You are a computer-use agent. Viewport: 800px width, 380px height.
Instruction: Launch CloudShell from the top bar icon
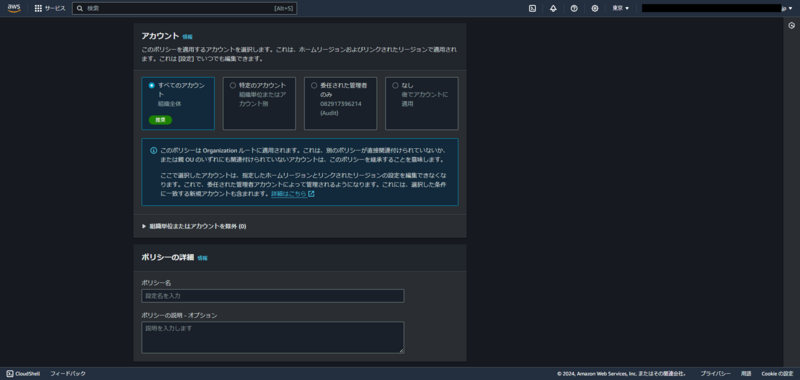532,9
